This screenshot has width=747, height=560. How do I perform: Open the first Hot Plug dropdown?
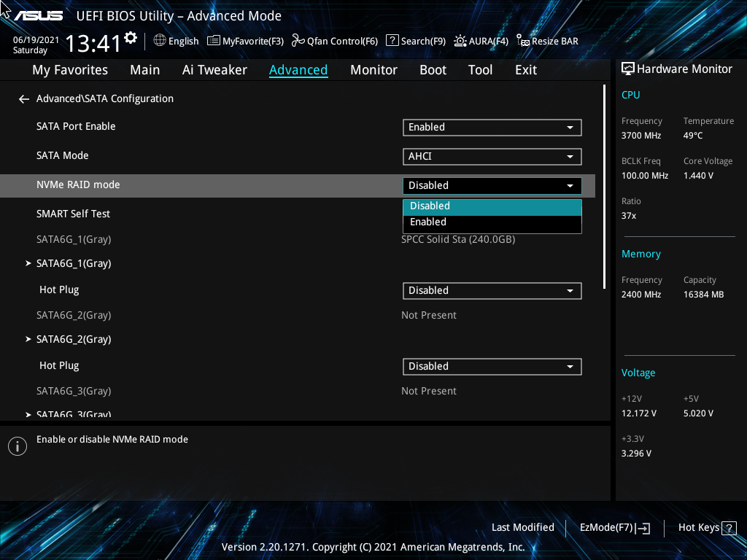[x=492, y=290]
